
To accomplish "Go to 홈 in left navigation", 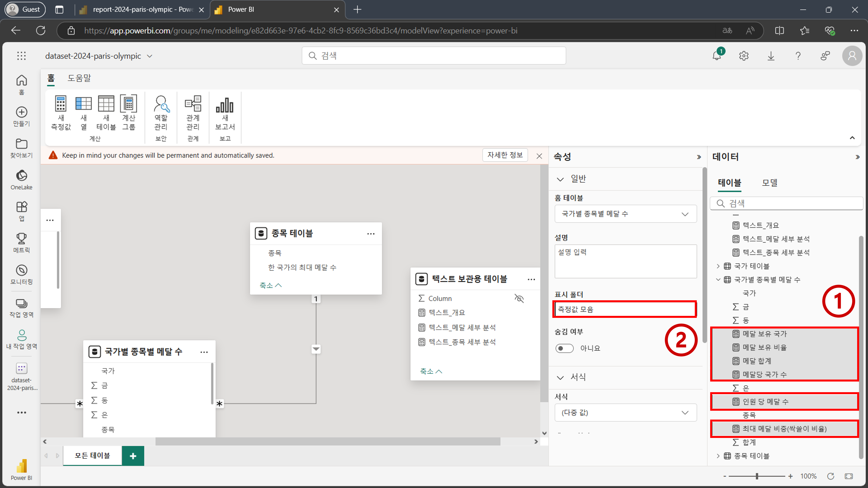I will click(x=22, y=85).
